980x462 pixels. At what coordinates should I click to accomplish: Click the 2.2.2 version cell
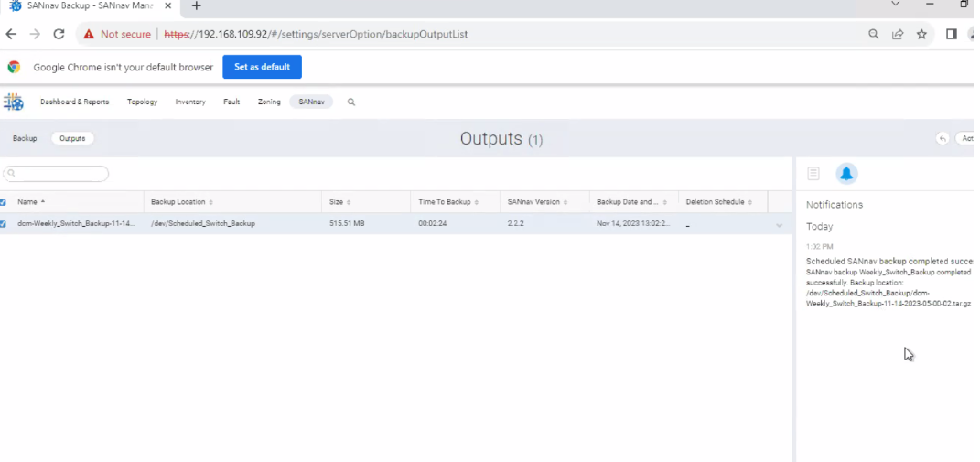click(x=515, y=223)
